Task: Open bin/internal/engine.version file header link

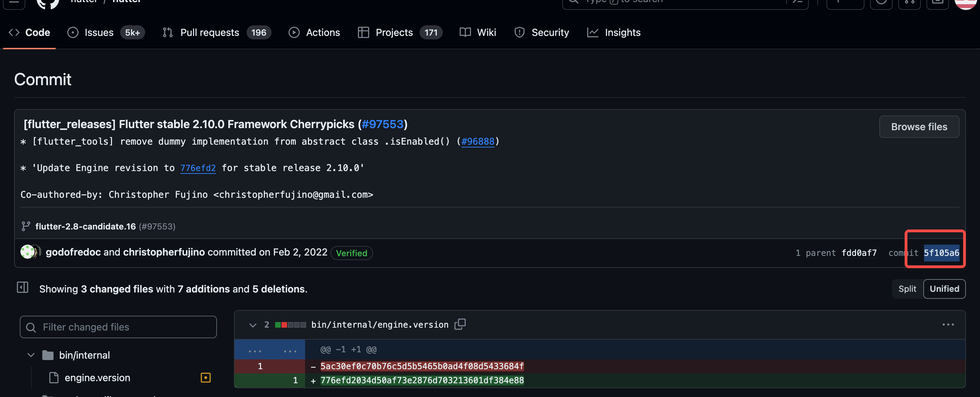Action: click(x=379, y=325)
